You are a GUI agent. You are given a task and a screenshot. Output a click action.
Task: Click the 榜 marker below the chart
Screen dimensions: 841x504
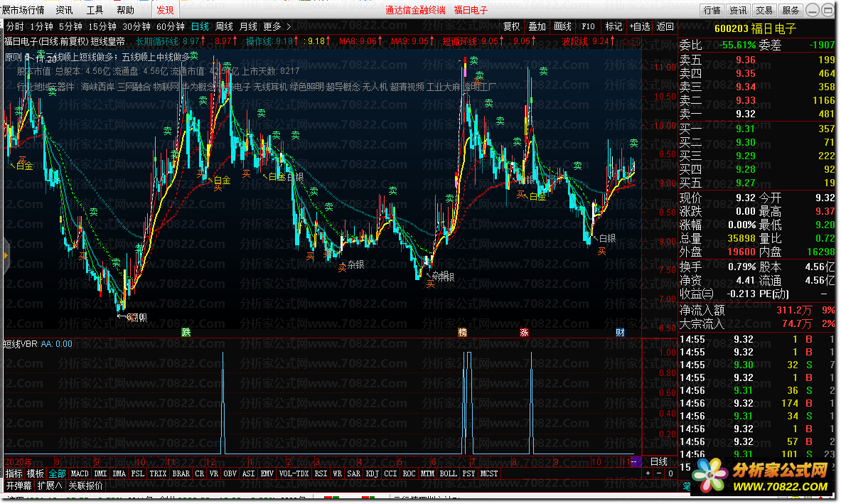pos(462,333)
